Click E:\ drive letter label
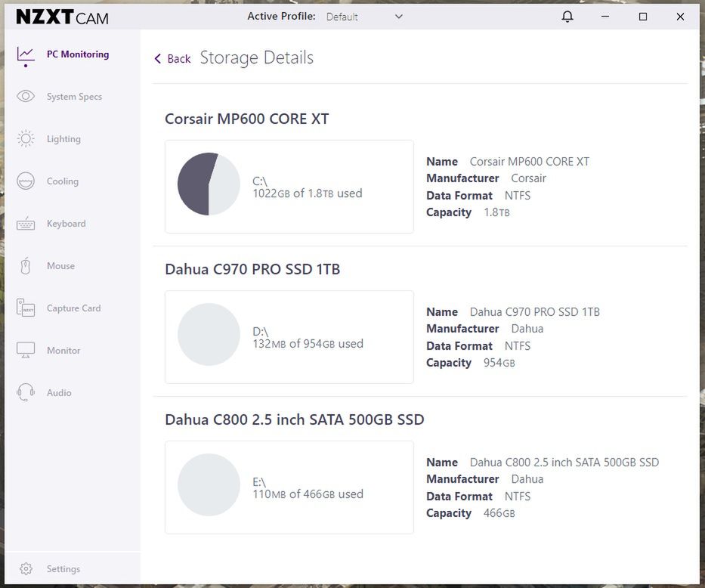 (x=259, y=482)
